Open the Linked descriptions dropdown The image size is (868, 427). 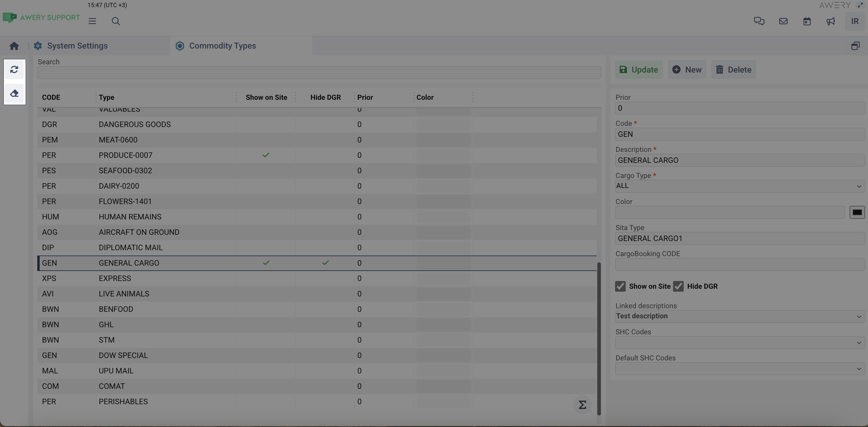pos(739,316)
